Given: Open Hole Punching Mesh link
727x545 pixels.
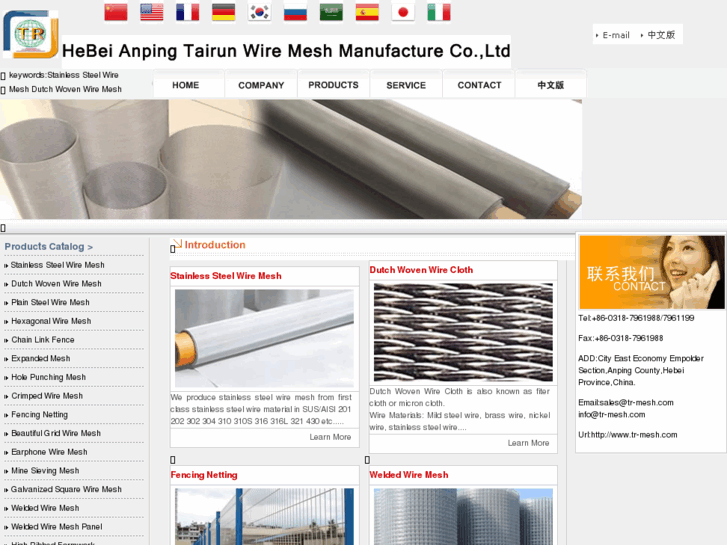Looking at the screenshot, I should (x=48, y=377).
